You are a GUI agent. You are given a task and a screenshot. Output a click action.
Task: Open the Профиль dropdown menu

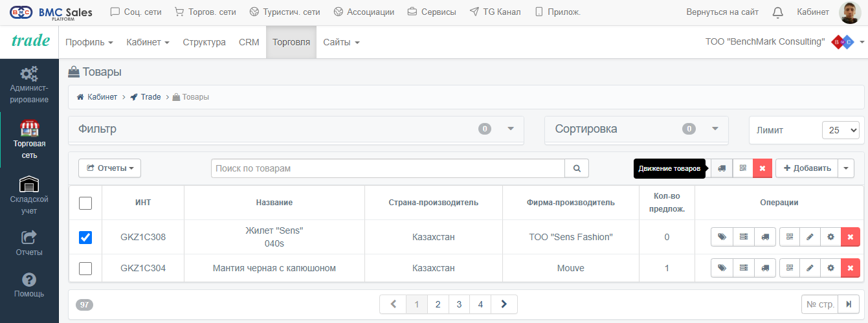[89, 42]
